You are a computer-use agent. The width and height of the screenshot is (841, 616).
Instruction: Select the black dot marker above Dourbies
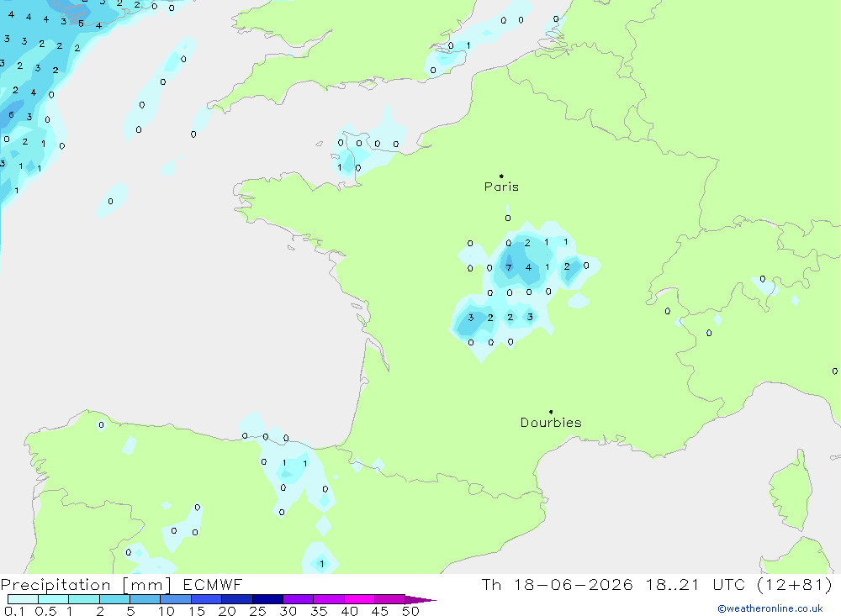coord(551,412)
